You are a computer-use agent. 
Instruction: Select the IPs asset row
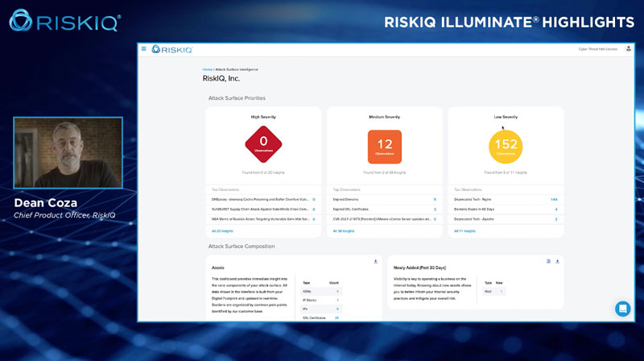[x=320, y=309]
